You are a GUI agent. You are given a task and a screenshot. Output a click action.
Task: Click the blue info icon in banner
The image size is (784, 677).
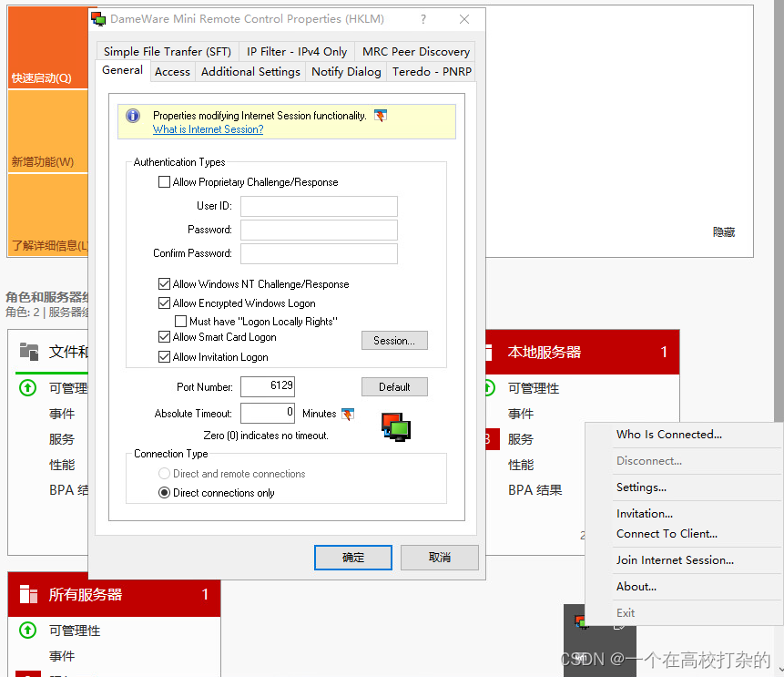tap(133, 116)
